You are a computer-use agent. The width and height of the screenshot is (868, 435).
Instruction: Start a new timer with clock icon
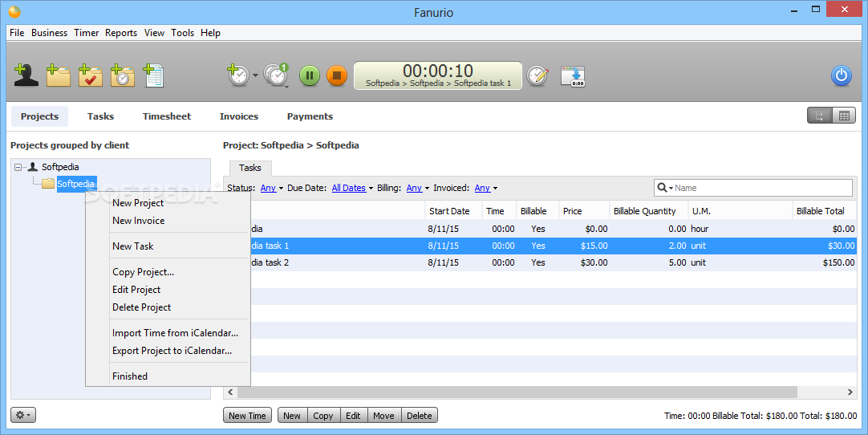tap(238, 75)
